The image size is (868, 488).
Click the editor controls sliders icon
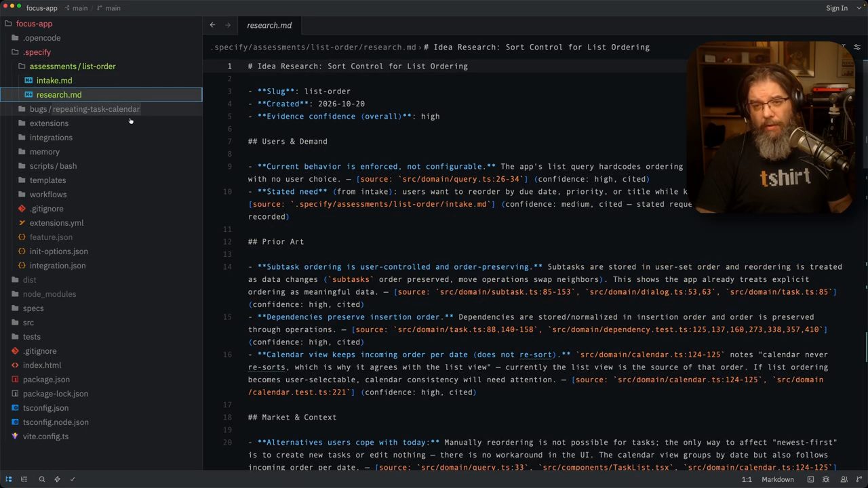tap(857, 47)
